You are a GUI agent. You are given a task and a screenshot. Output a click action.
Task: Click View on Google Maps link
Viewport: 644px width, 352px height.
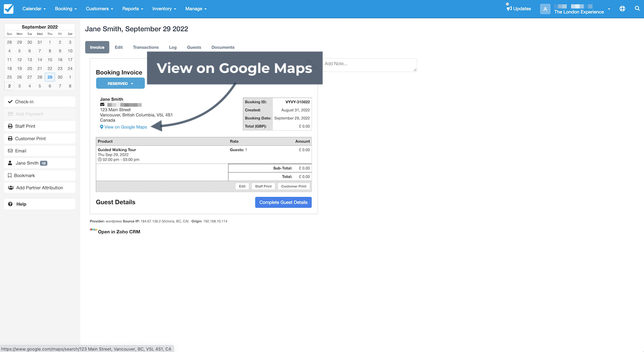[124, 127]
